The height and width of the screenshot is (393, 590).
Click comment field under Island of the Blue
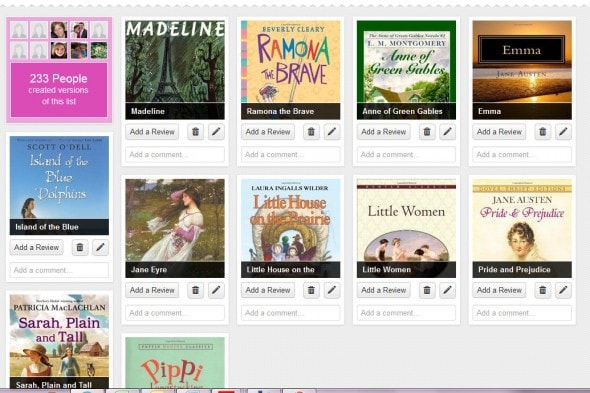(x=59, y=270)
